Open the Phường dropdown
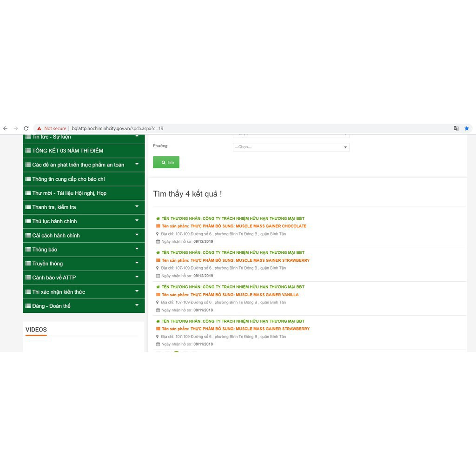The width and height of the screenshot is (476, 476). pos(291,147)
